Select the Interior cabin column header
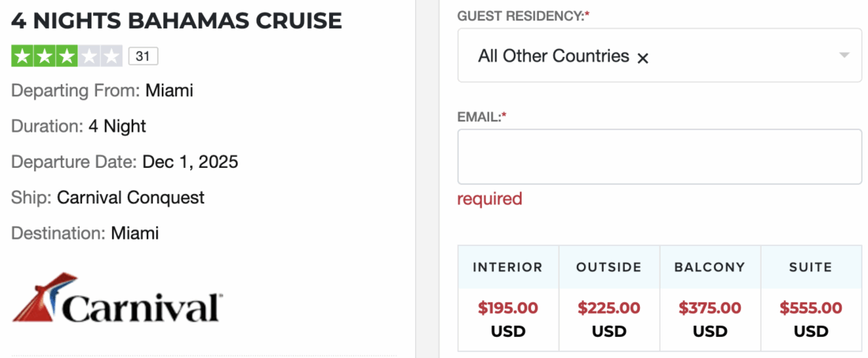Screen dimensions: 868x358 [507, 267]
